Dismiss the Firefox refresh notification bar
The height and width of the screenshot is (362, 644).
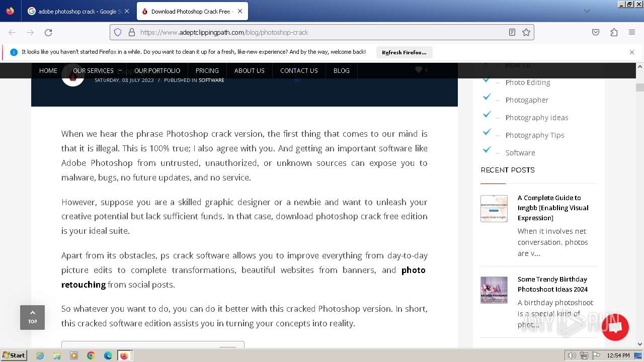pyautogui.click(x=632, y=52)
